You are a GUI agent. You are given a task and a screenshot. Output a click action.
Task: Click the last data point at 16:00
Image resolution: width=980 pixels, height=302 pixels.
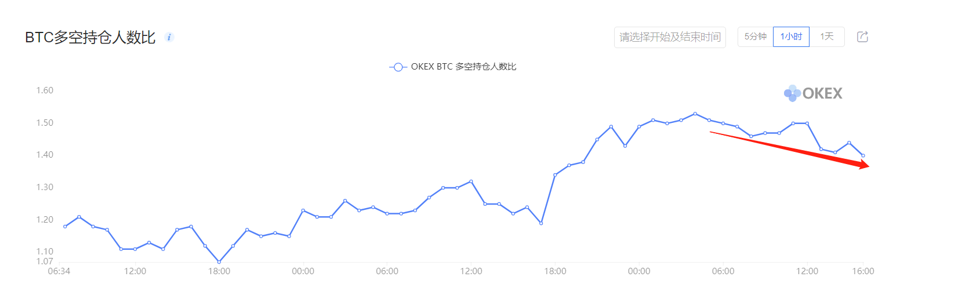[x=863, y=155]
